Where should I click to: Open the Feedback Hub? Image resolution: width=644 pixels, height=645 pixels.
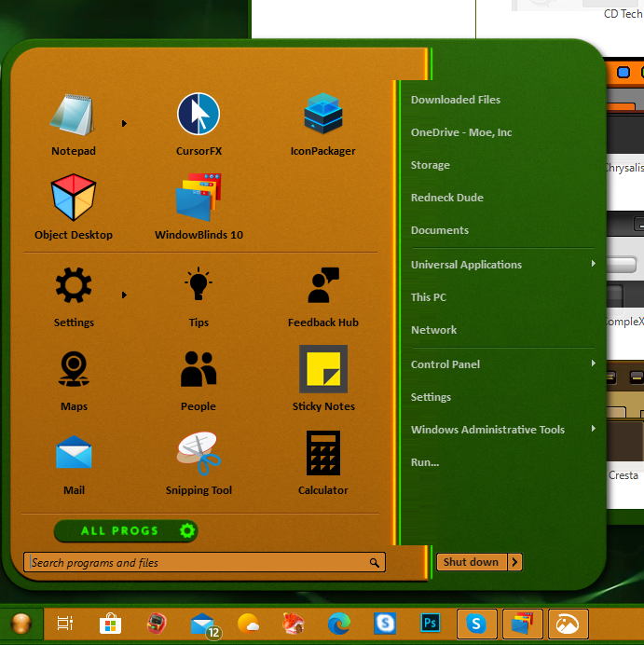click(x=323, y=294)
